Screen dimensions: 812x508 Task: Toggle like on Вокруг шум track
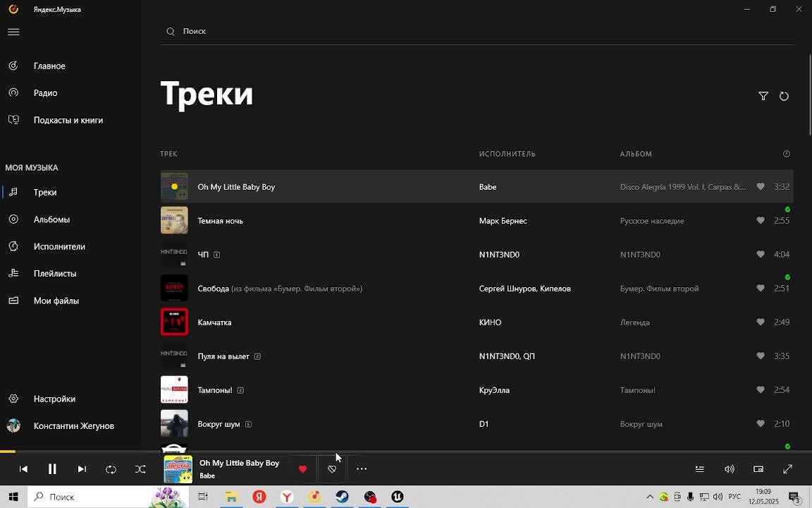761,423
